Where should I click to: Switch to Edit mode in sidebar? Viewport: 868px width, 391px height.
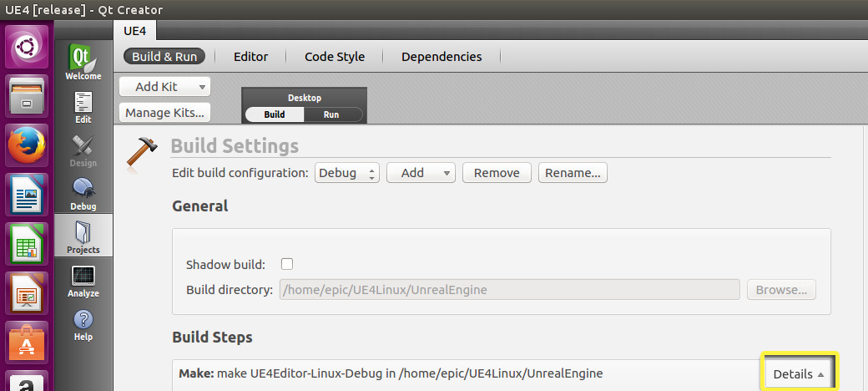tap(83, 106)
